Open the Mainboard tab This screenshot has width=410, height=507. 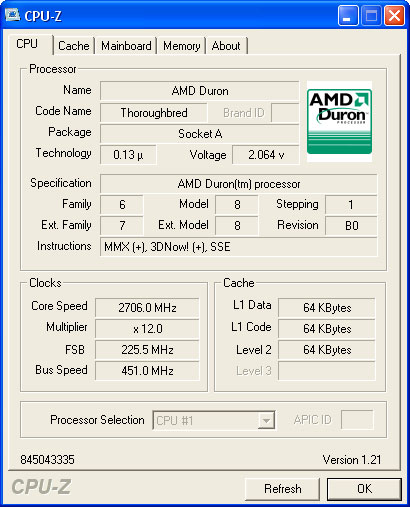click(x=126, y=46)
